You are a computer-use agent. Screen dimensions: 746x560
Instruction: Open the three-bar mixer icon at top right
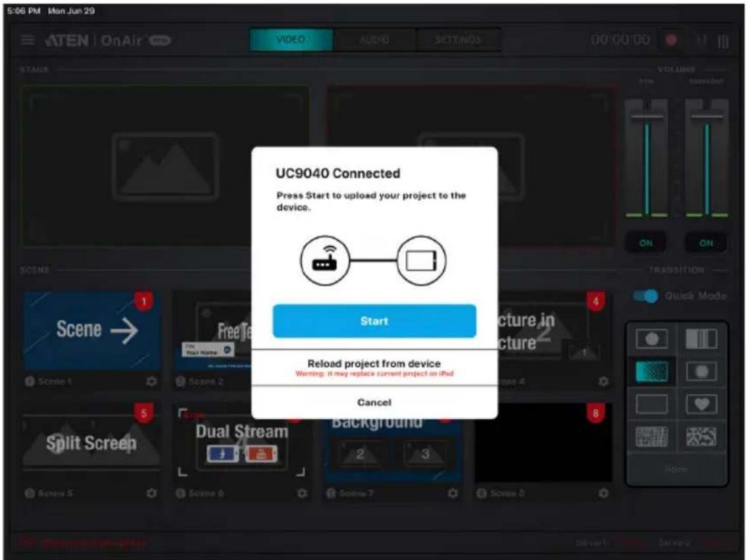click(723, 41)
